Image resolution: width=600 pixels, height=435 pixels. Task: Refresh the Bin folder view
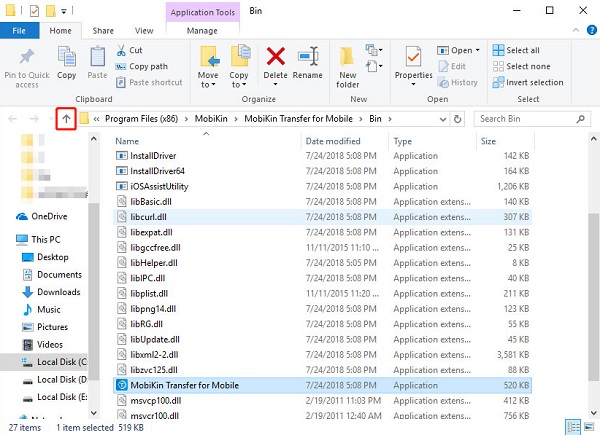coord(457,119)
